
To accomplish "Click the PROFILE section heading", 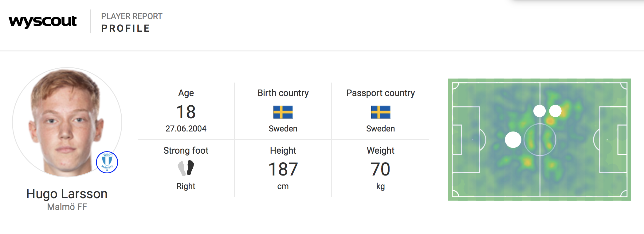I will (x=125, y=28).
